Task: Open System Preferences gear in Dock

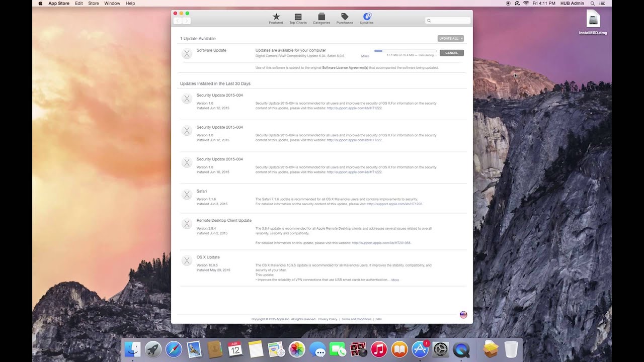Action: (x=440, y=349)
